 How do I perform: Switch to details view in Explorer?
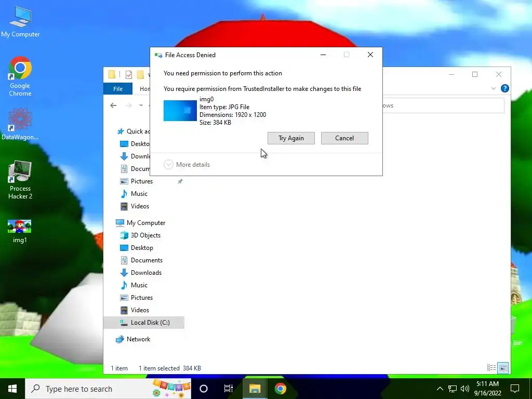click(491, 368)
